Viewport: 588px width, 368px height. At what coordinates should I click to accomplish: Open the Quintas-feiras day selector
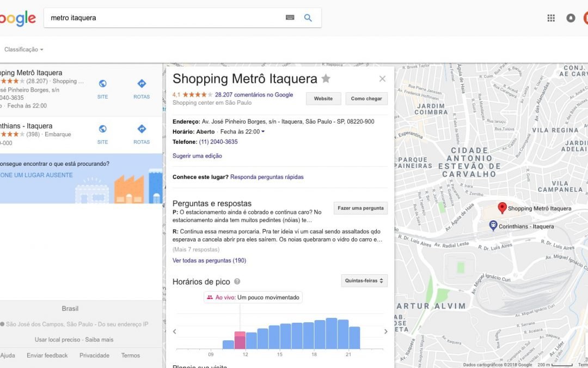click(x=364, y=281)
